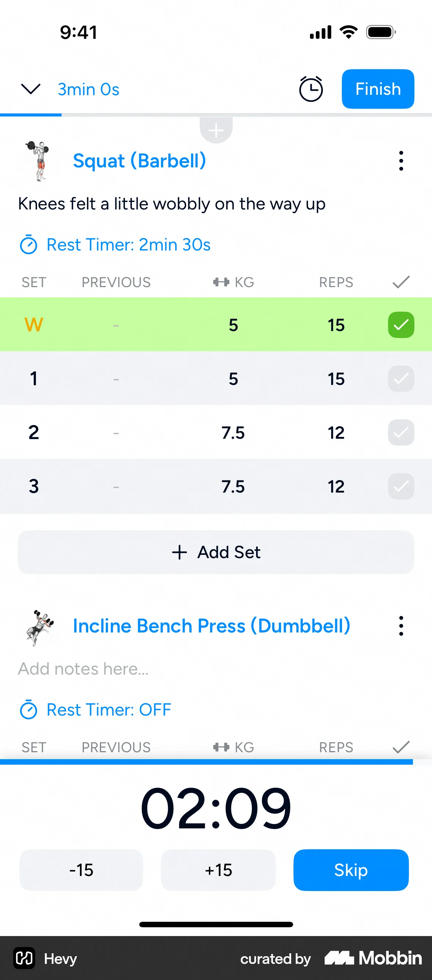
Task: Open the Squat (Barbell) exercise details
Action: tap(139, 161)
